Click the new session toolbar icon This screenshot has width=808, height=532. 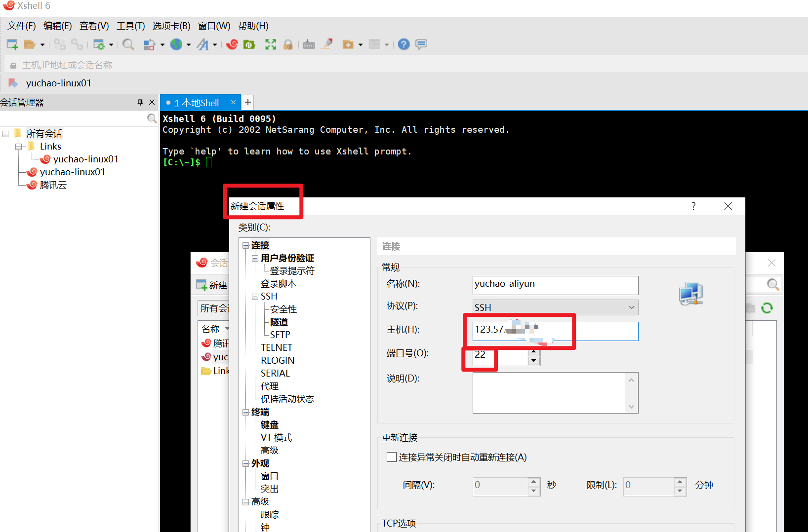(x=12, y=44)
